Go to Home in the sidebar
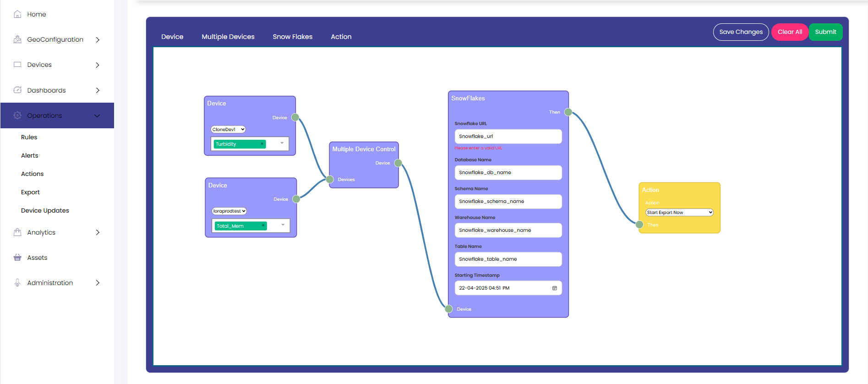868x384 pixels. 37,14
